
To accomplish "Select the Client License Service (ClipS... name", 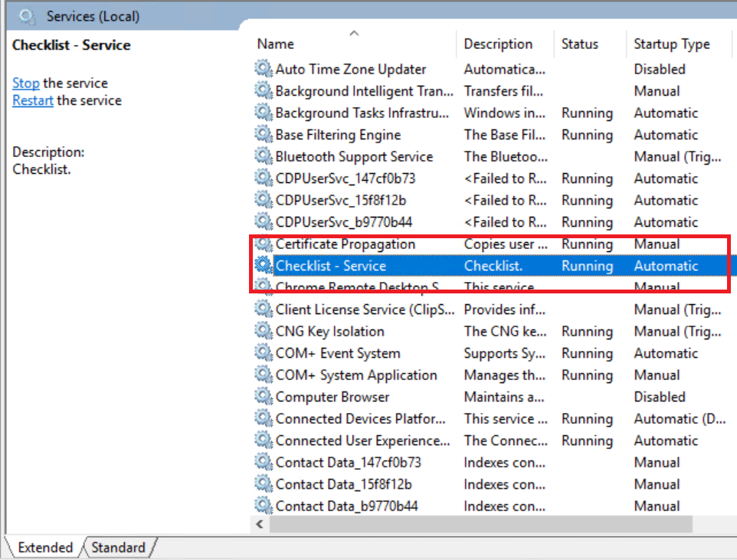I will pyautogui.click(x=365, y=309).
